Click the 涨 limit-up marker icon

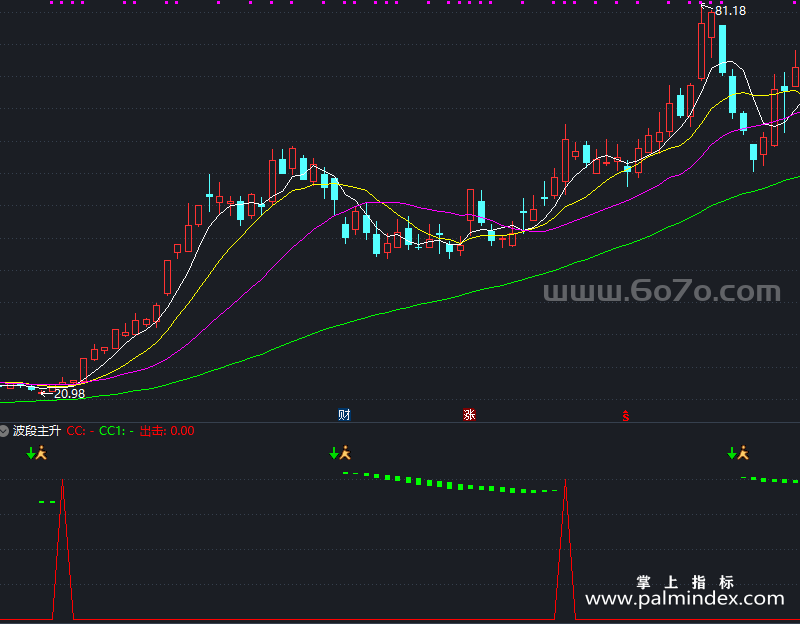pos(469,415)
